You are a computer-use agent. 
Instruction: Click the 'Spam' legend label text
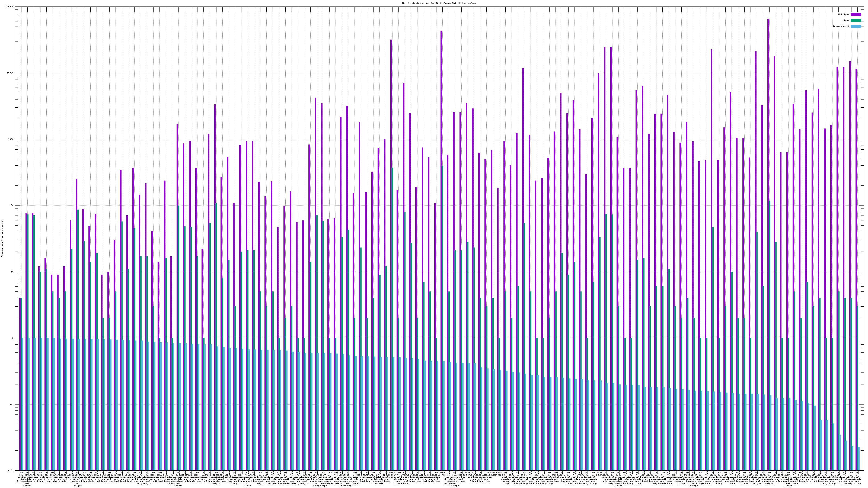pos(846,21)
